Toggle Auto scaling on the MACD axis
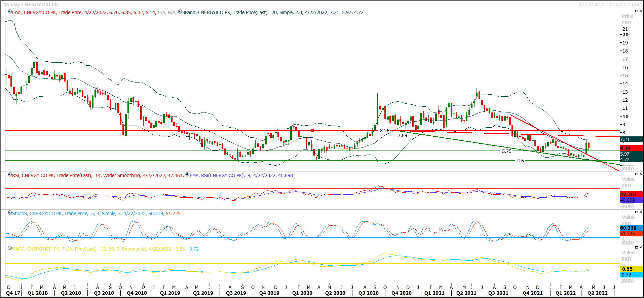This screenshot has height=298, width=644. pos(628,280)
